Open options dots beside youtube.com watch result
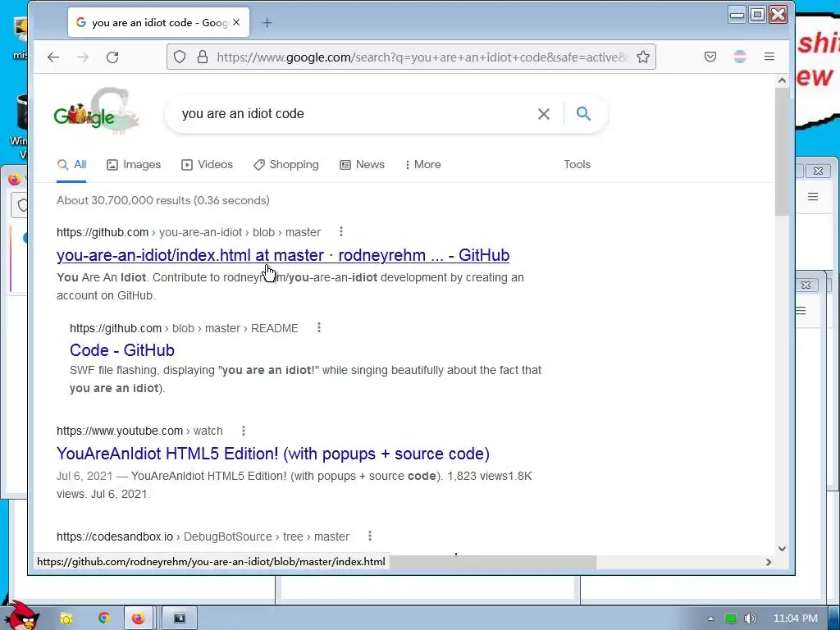 pyautogui.click(x=243, y=430)
